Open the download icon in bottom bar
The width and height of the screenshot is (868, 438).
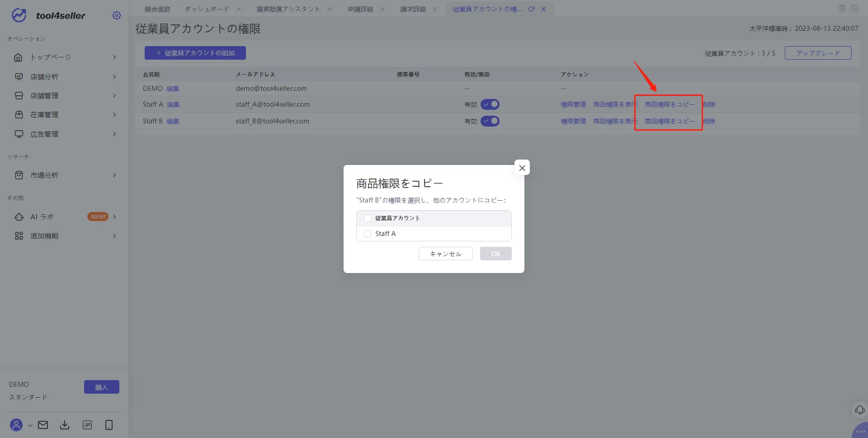pos(65,425)
